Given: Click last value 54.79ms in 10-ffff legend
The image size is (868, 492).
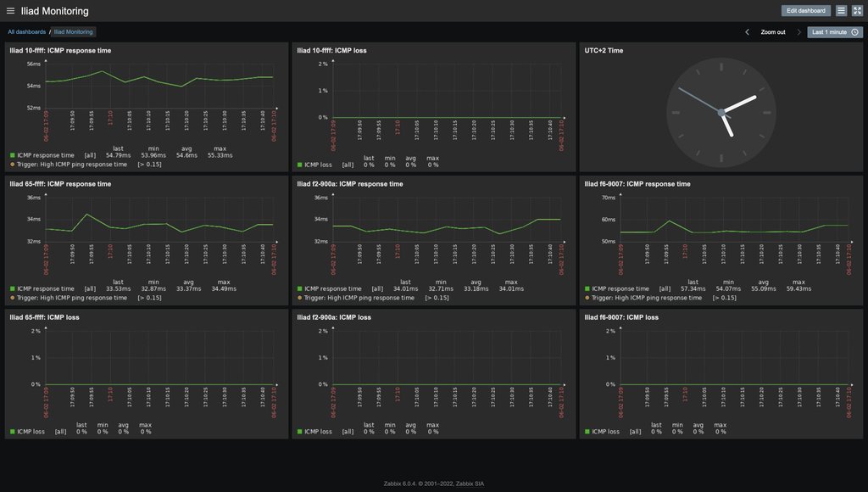Looking at the screenshot, I should [119, 156].
